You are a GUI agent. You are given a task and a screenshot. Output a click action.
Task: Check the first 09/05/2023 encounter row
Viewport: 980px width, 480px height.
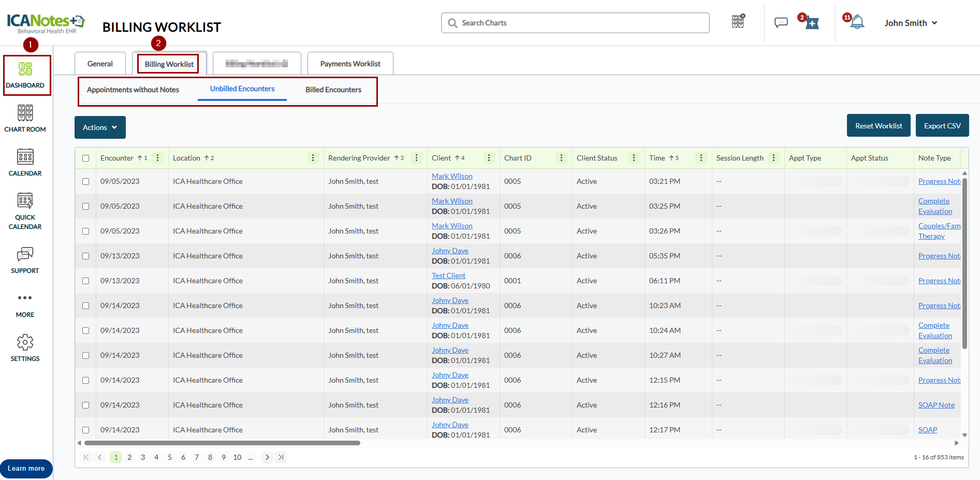pyautogui.click(x=86, y=182)
